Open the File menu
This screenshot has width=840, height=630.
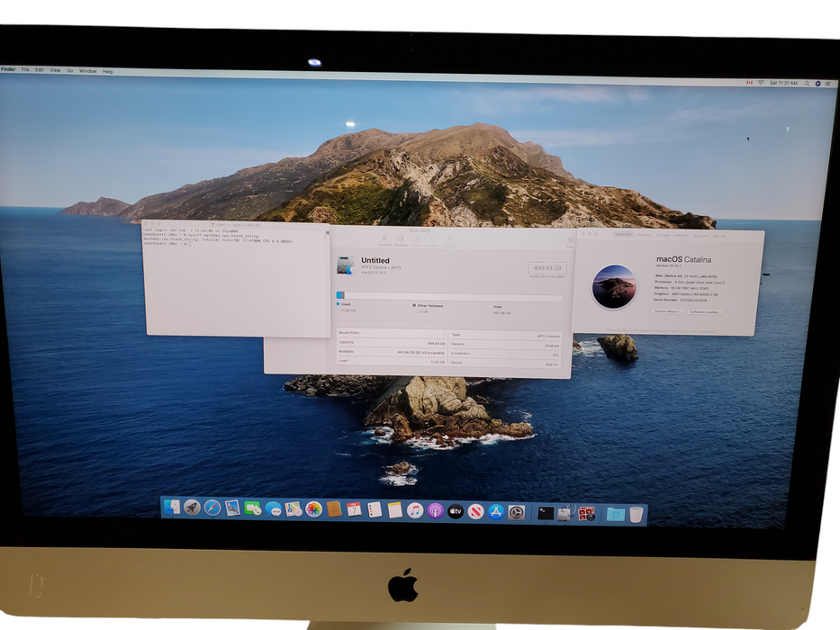[x=25, y=69]
